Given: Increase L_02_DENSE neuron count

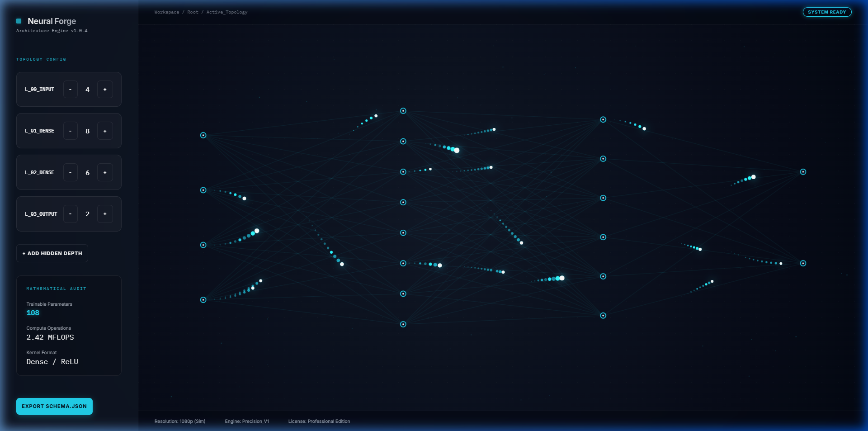Looking at the screenshot, I should pos(105,173).
